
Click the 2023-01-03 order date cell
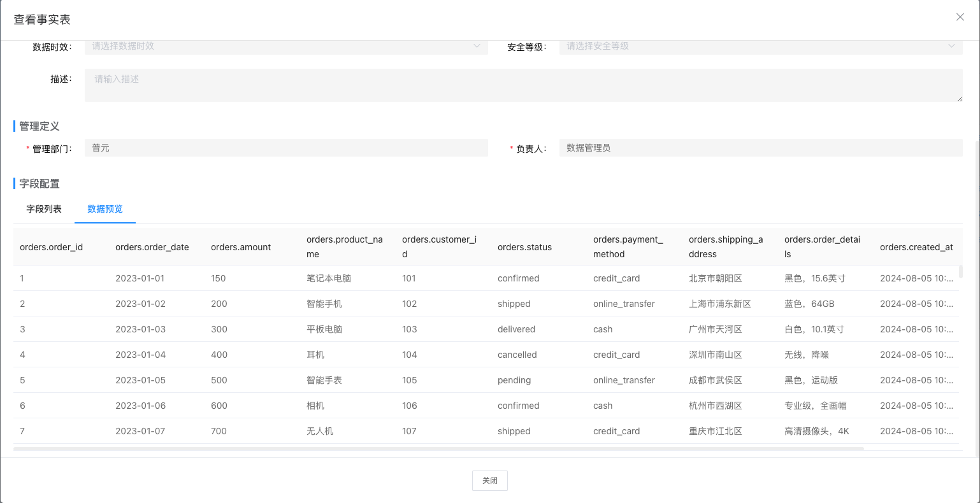(x=140, y=329)
